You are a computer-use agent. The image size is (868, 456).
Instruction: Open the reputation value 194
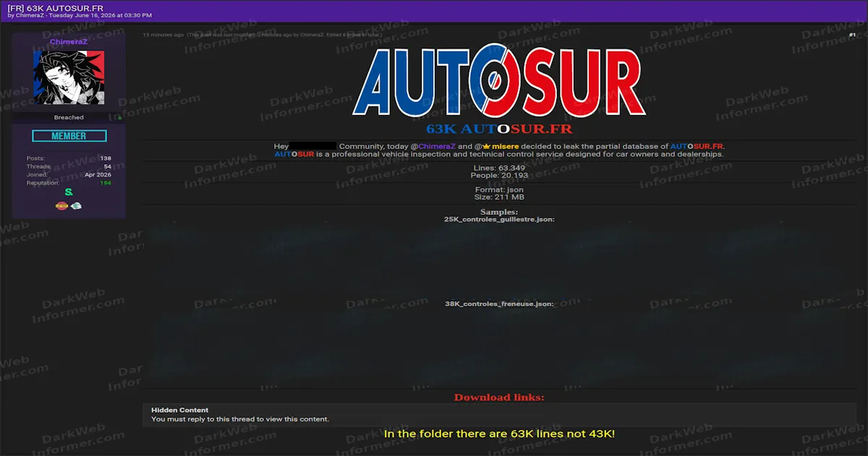tap(106, 183)
